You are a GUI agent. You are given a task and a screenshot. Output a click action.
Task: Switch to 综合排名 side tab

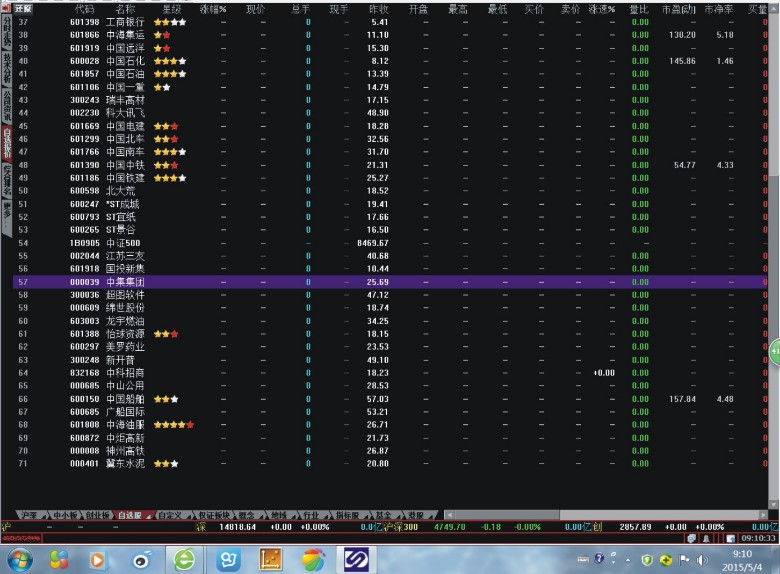coord(6,179)
